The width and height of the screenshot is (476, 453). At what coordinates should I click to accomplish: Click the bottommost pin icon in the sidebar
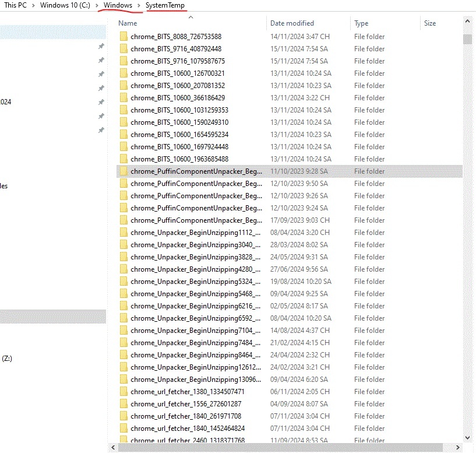[x=101, y=130]
